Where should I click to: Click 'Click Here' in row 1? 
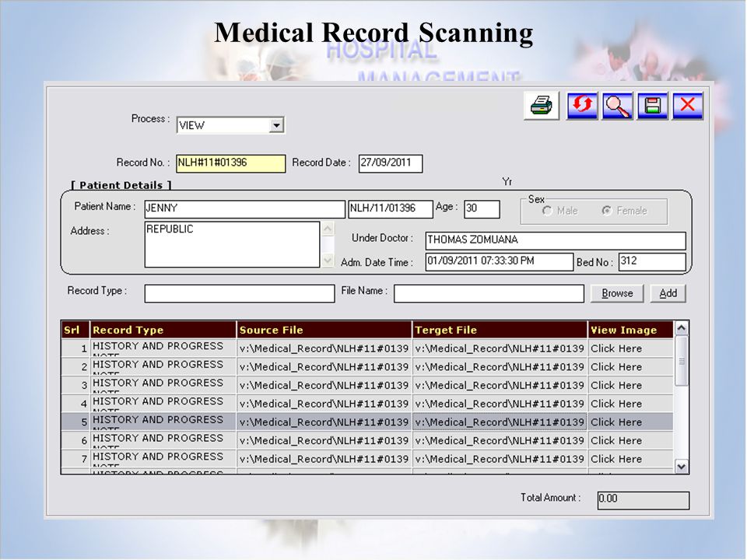616,348
